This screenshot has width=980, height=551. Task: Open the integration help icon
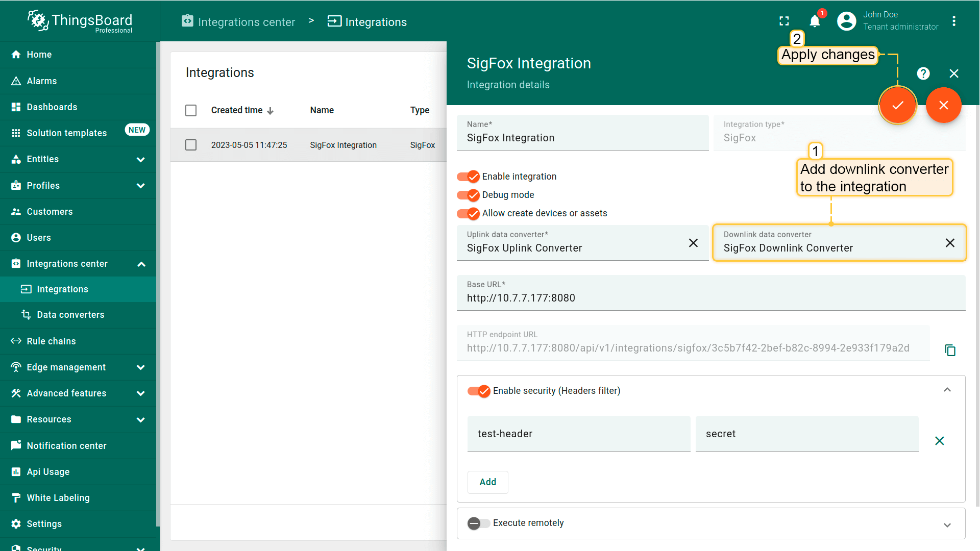[923, 73]
